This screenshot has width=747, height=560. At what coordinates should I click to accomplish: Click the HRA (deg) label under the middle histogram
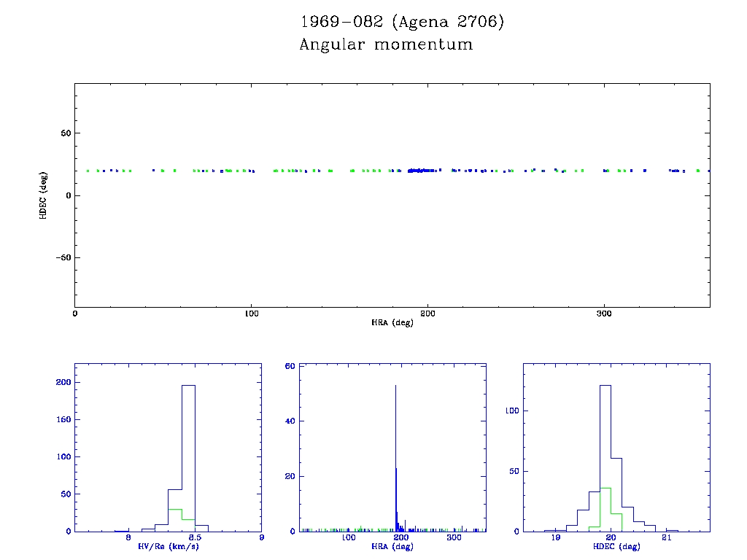pos(382,545)
